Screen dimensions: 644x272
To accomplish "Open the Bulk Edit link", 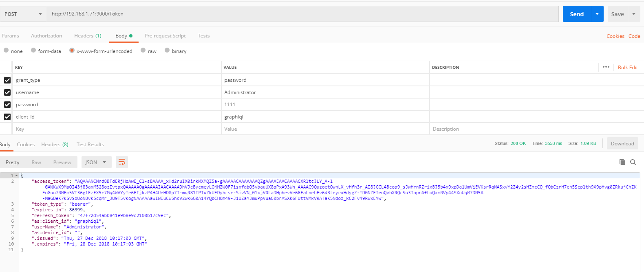I will 628,67.
